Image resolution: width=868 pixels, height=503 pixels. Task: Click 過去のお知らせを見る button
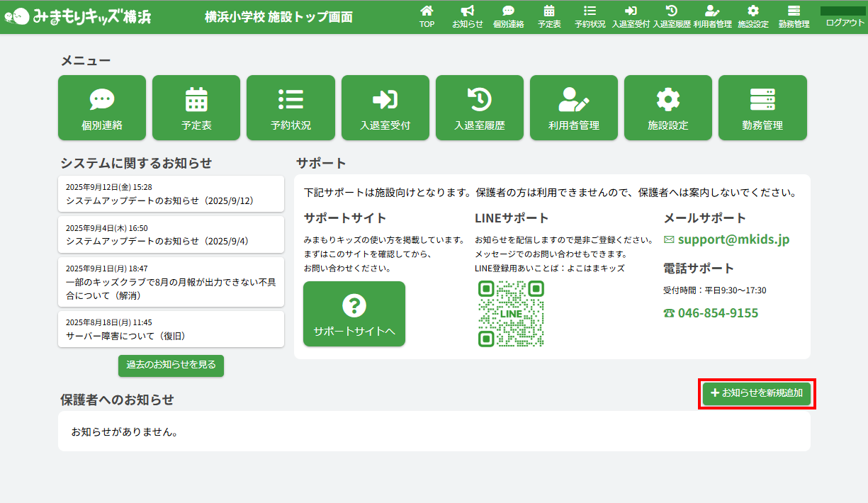point(171,365)
